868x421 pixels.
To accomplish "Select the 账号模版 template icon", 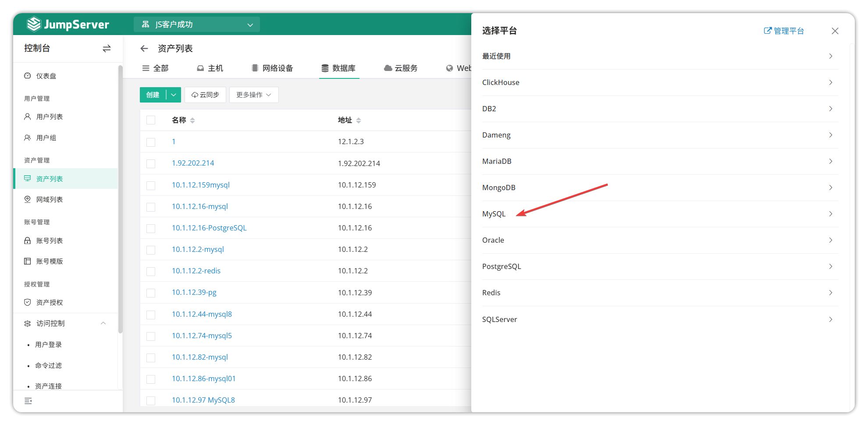I will (x=27, y=261).
